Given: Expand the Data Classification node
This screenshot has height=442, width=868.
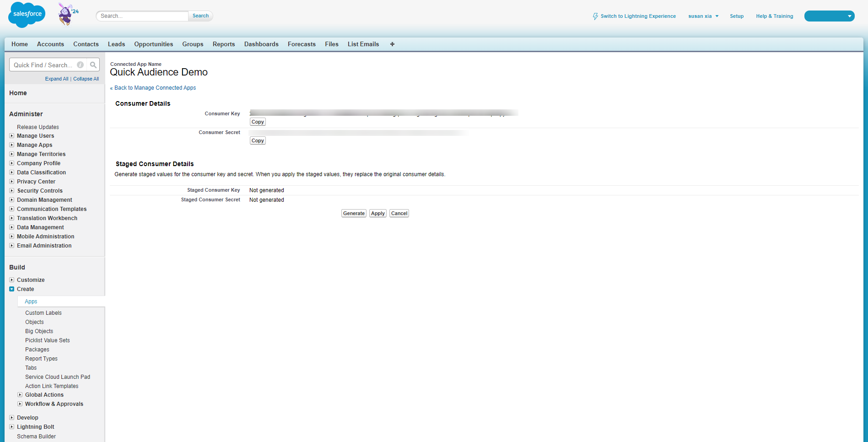Looking at the screenshot, I should pos(12,172).
